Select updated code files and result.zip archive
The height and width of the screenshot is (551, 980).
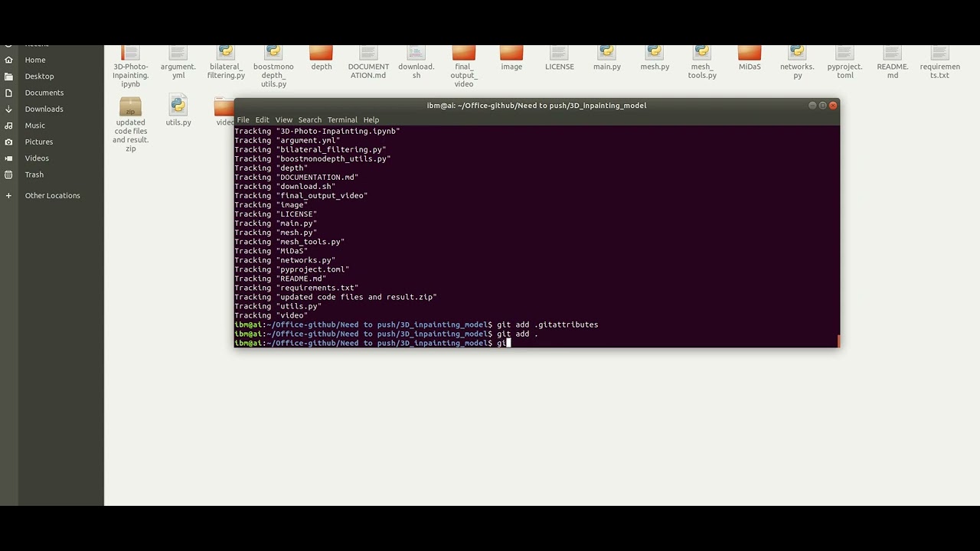(x=130, y=106)
